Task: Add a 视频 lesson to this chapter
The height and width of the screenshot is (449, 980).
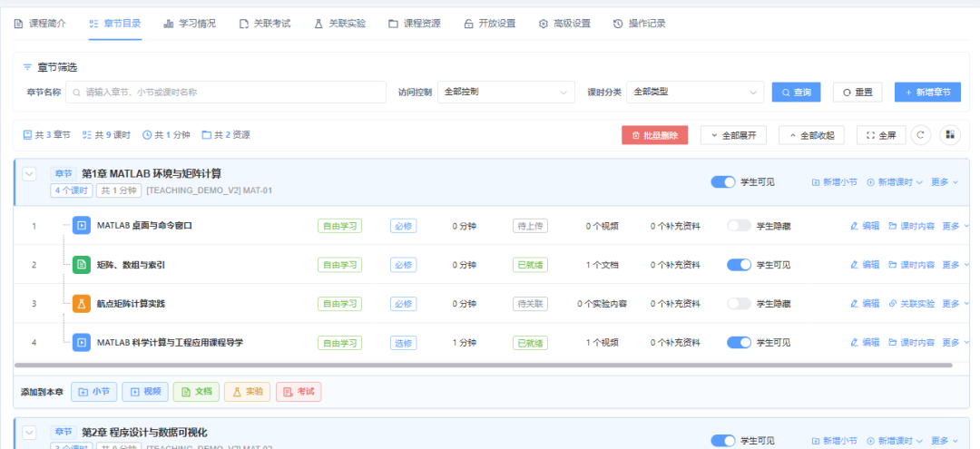Action: point(145,392)
